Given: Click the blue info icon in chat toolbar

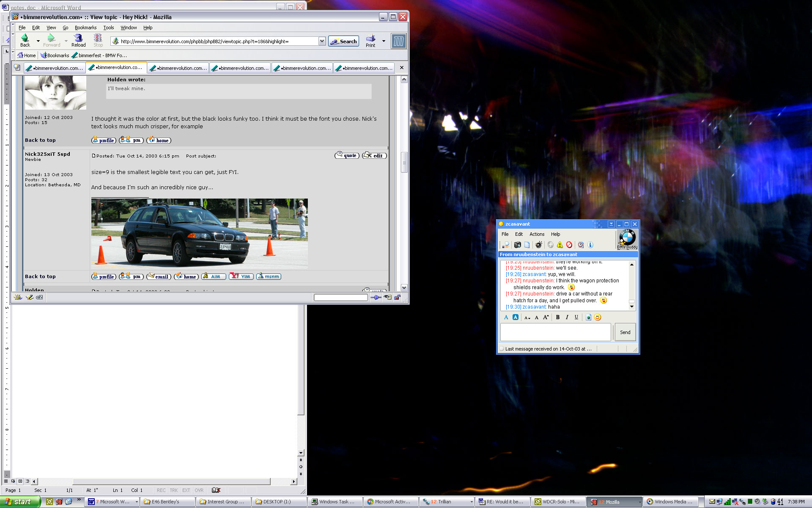Looking at the screenshot, I should 590,245.
